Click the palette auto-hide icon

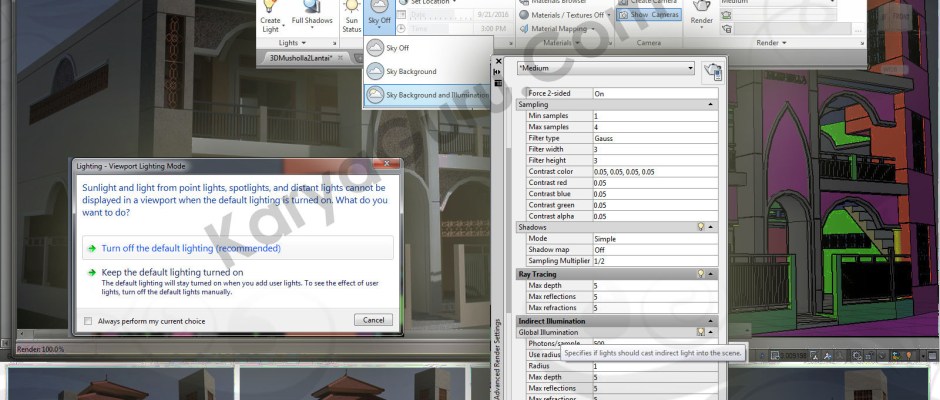pyautogui.click(x=498, y=71)
